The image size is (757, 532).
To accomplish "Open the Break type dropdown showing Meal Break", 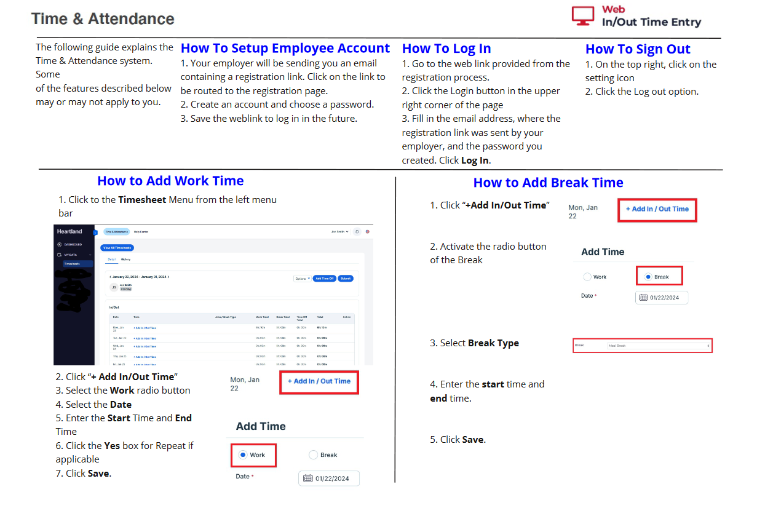I will [659, 346].
